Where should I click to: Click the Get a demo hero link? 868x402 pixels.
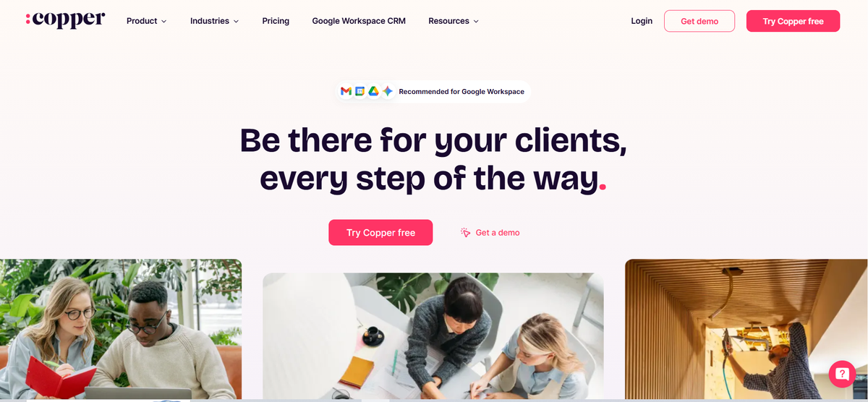pyautogui.click(x=498, y=233)
